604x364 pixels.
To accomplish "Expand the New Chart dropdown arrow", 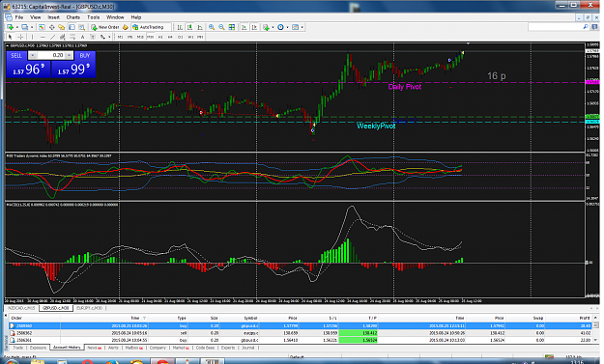I will [17, 27].
